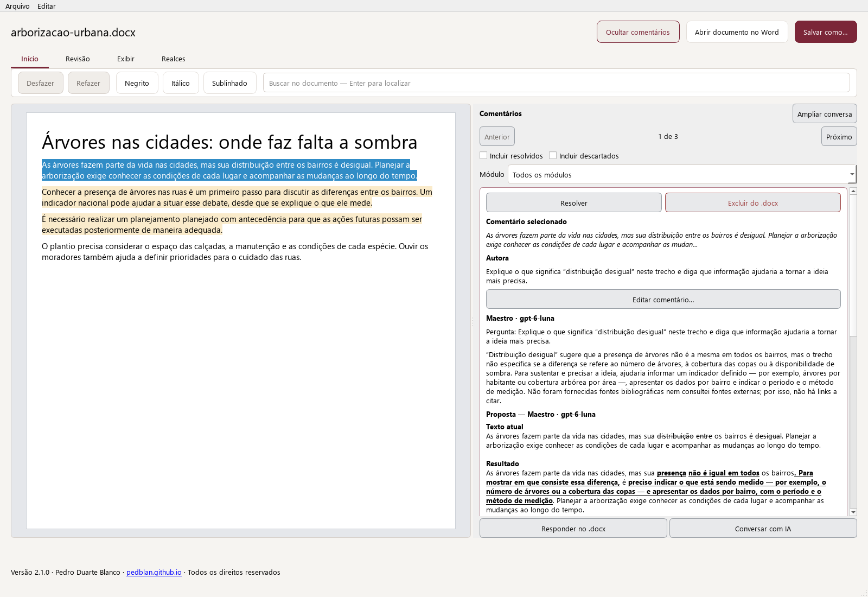
Task: Click the Salvar como... button
Action: 826,32
